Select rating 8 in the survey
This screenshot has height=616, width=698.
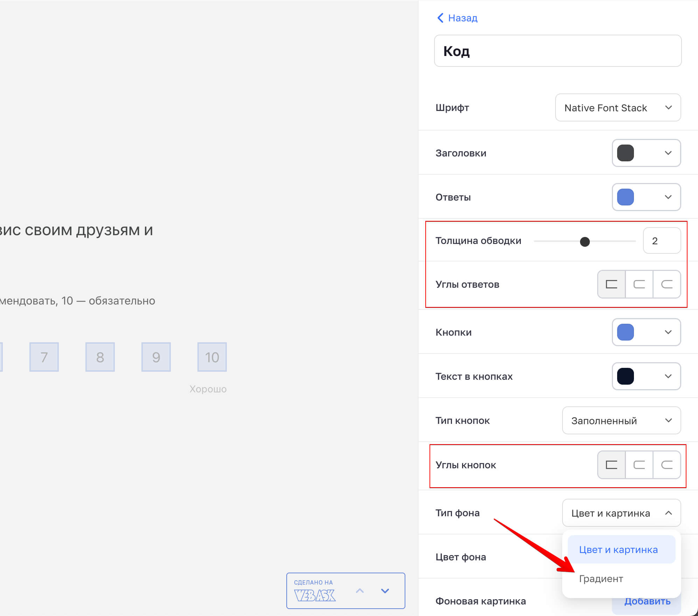[x=100, y=357]
